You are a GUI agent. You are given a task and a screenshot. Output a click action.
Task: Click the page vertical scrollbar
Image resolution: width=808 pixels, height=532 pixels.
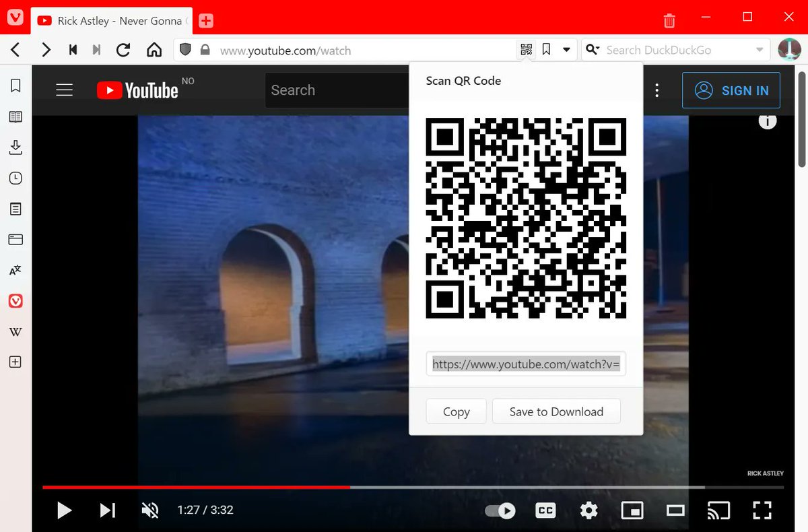pyautogui.click(x=802, y=118)
